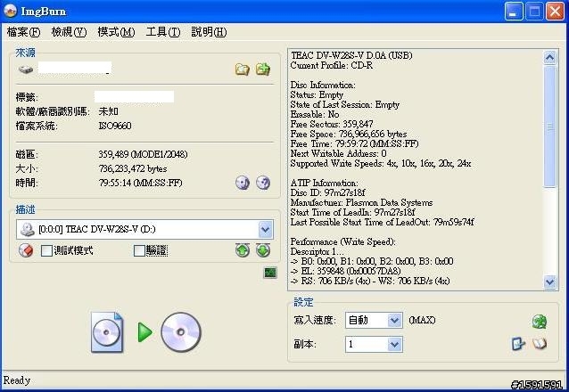
Task: Click the load tray down-arrow icon
Action: tap(263, 249)
